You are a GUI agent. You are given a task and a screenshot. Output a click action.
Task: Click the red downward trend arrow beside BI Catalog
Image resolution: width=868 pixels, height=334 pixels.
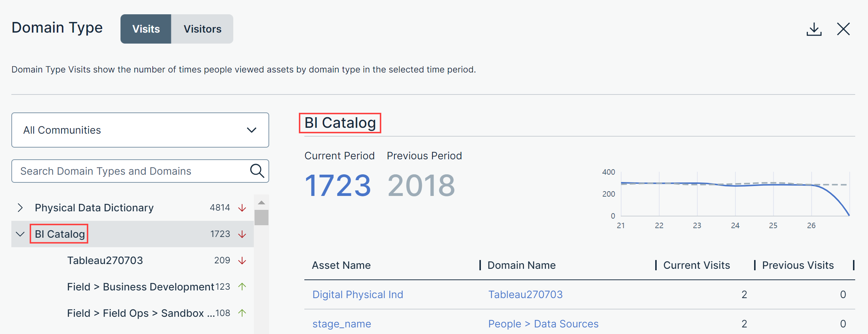point(242,234)
